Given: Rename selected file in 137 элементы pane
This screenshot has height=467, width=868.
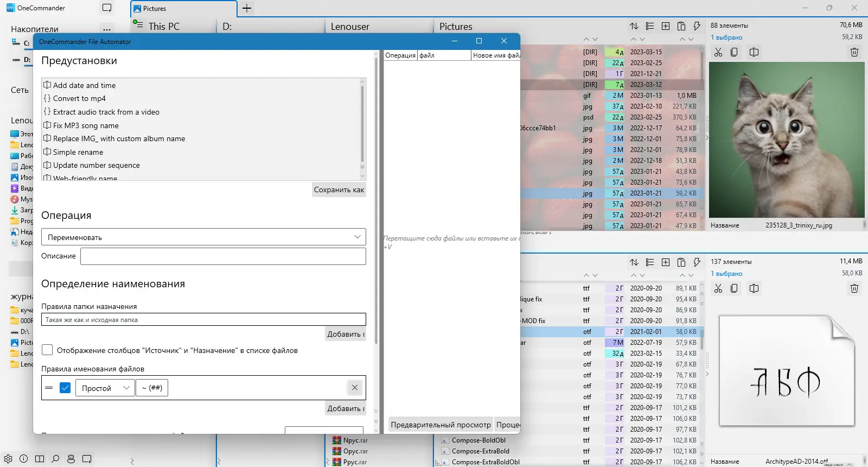Looking at the screenshot, I should pos(754,288).
